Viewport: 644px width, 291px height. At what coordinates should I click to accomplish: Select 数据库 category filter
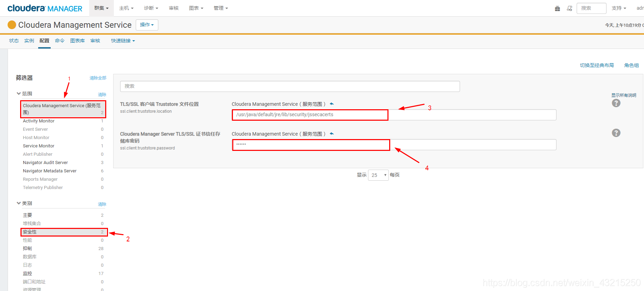click(x=63, y=257)
